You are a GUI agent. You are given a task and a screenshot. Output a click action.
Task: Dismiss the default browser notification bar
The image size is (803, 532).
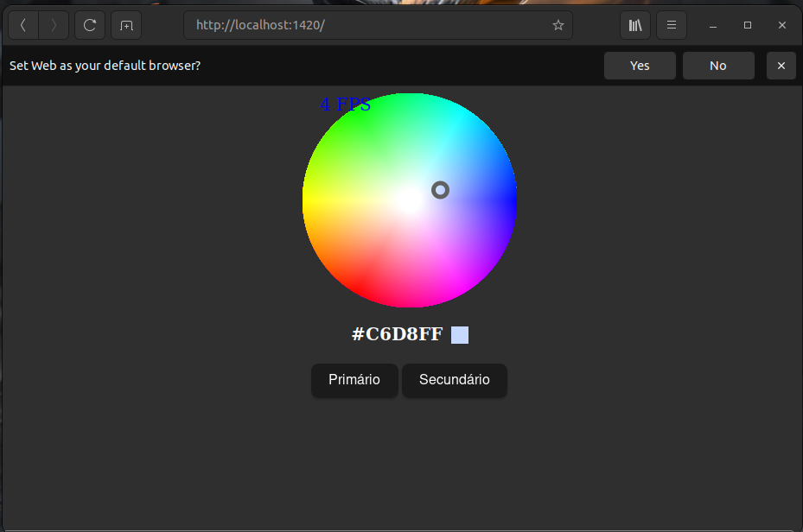(781, 66)
